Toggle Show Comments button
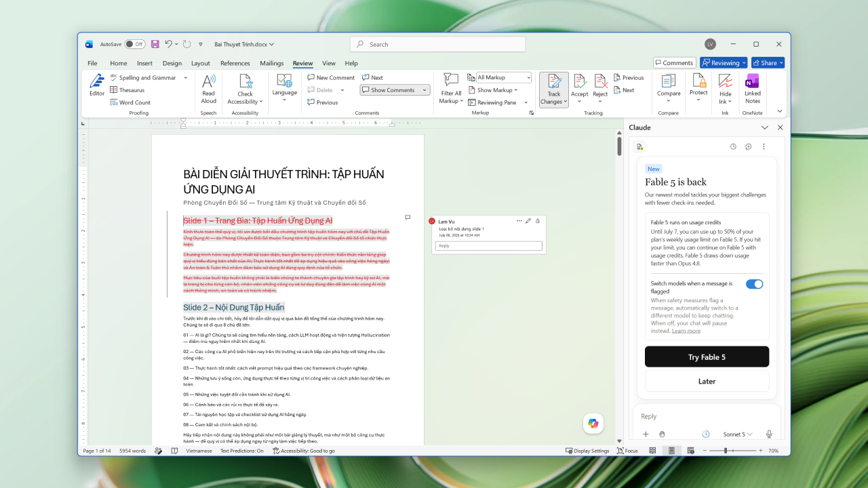The image size is (868, 488). 395,90
